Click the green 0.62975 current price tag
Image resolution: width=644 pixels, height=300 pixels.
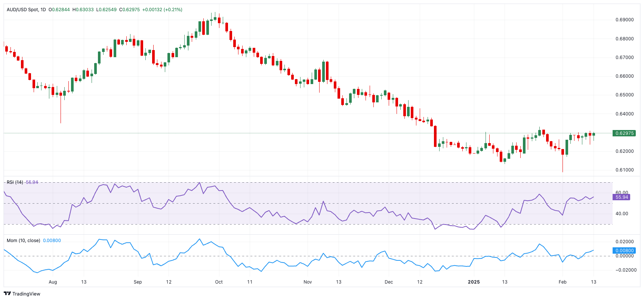tap(624, 133)
